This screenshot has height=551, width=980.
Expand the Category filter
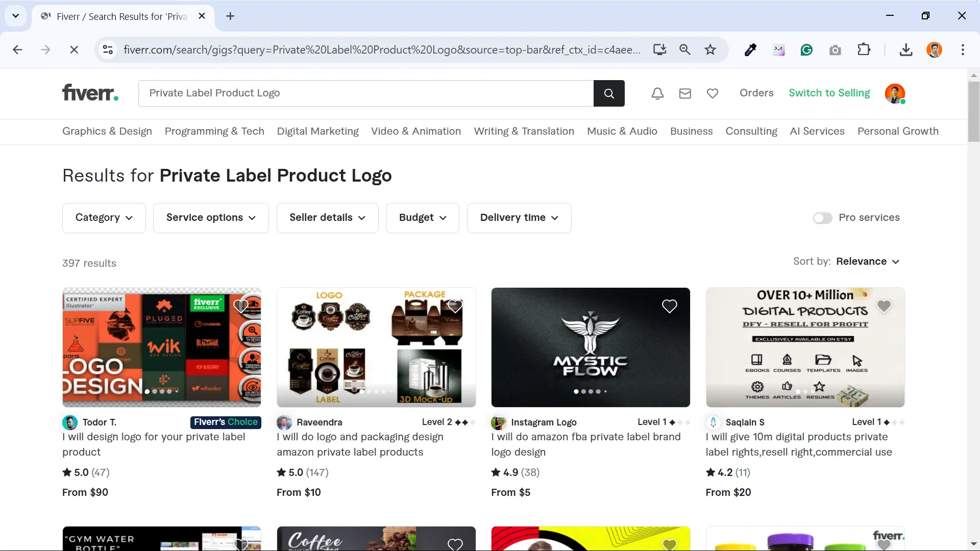coord(104,218)
